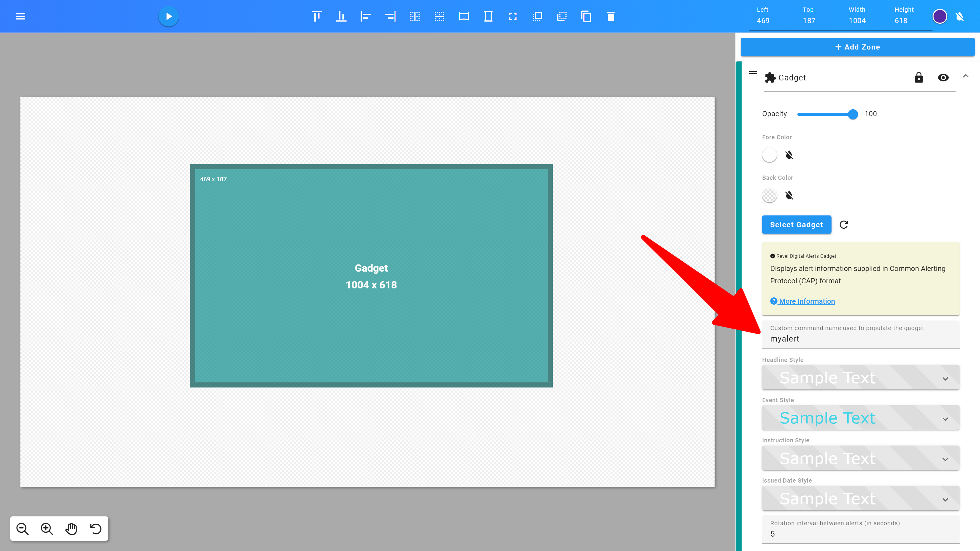This screenshot has height=551, width=980.
Task: Distribute zones vertically
Action: point(439,16)
